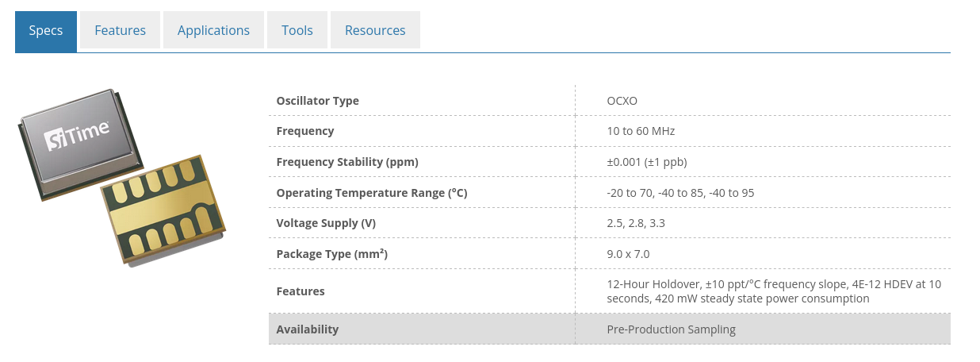Click the Voltage Supply (V) label
980x362 pixels.
coord(326,223)
